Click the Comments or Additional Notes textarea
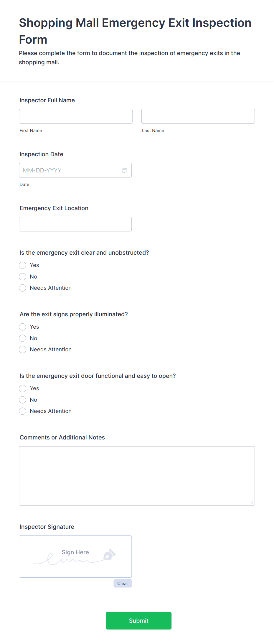 point(137,475)
